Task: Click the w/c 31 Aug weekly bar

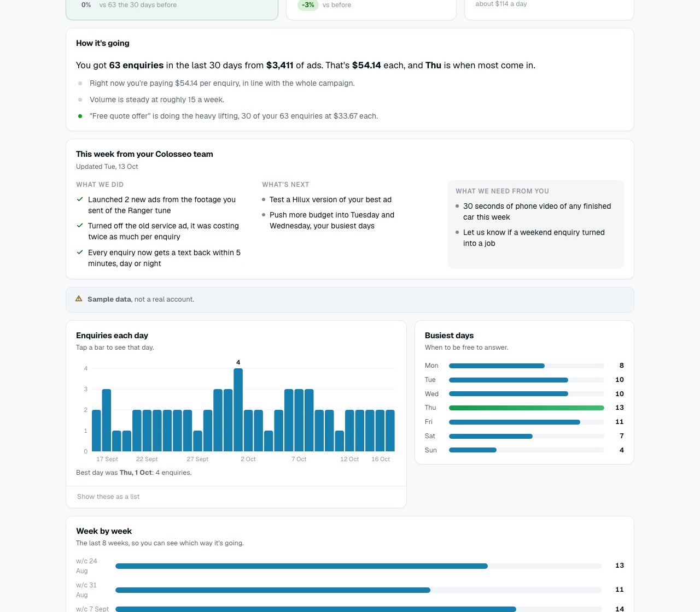Action: click(273, 590)
